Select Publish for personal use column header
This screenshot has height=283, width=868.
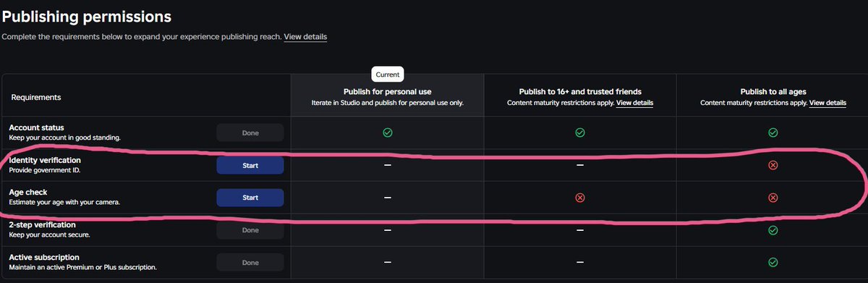(x=387, y=92)
